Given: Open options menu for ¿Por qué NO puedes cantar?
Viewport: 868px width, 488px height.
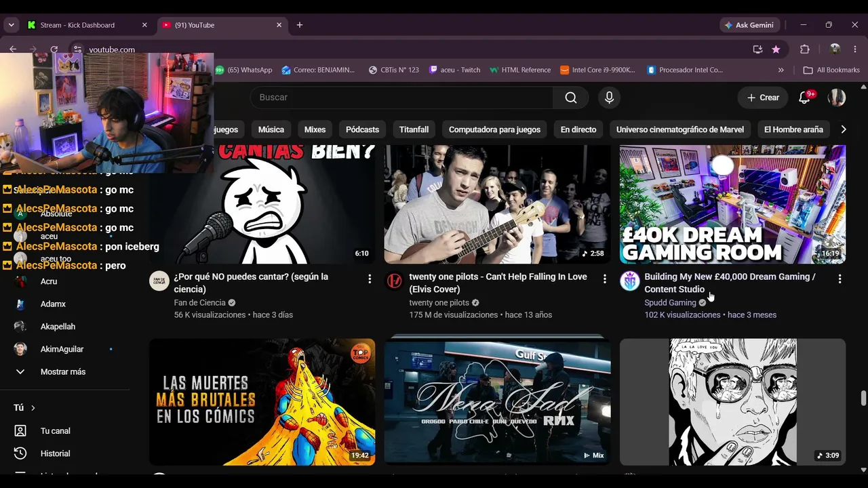Looking at the screenshot, I should coord(370,279).
